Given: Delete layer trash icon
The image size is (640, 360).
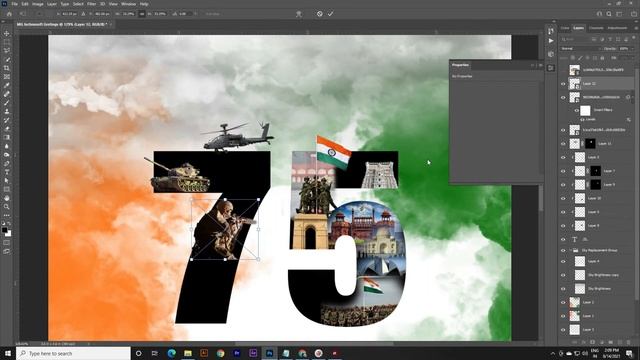Looking at the screenshot, I should tap(629, 342).
